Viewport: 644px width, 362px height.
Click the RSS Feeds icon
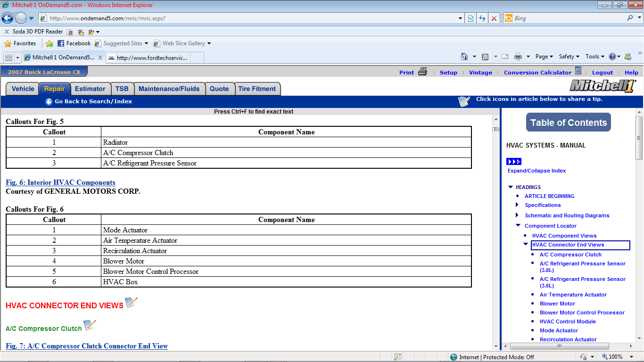coord(485,57)
